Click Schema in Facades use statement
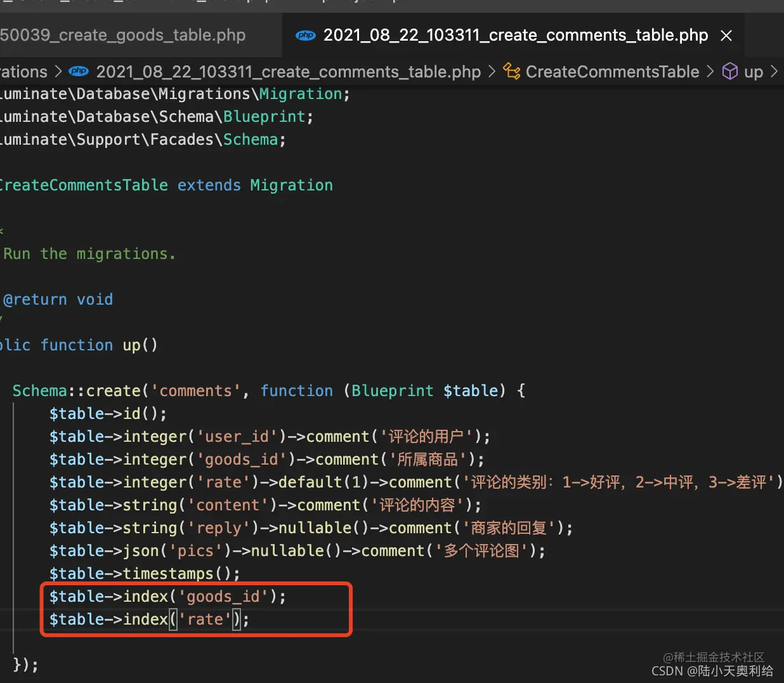This screenshot has width=784, height=683. tap(251, 140)
